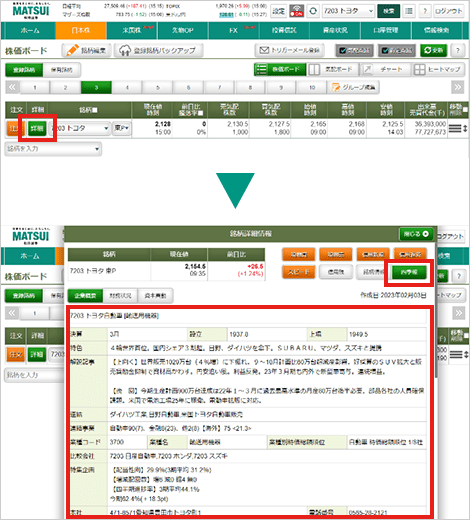The width and height of the screenshot is (470, 520).
Task: Select the 日本株 navigation tab
Action: [81, 30]
